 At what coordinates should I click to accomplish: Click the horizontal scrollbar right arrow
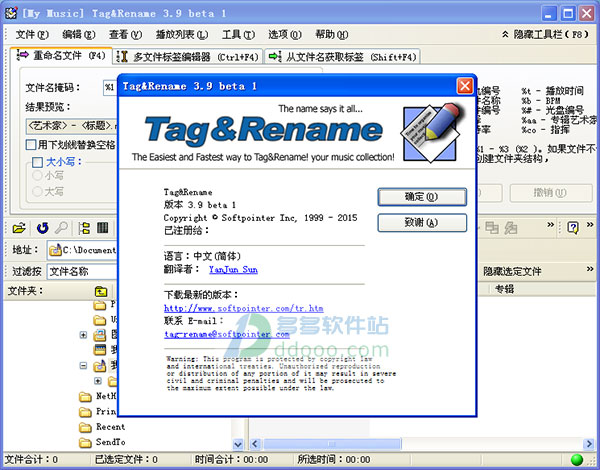(x=589, y=444)
